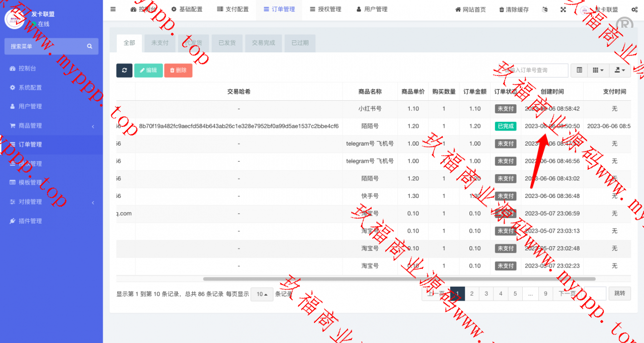Click the fullscreen expand icon

pos(563,10)
